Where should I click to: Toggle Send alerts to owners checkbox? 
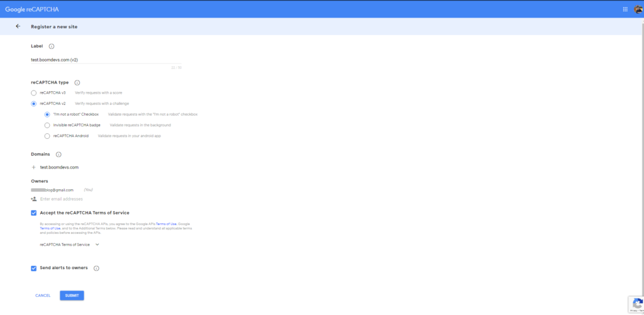[34, 268]
